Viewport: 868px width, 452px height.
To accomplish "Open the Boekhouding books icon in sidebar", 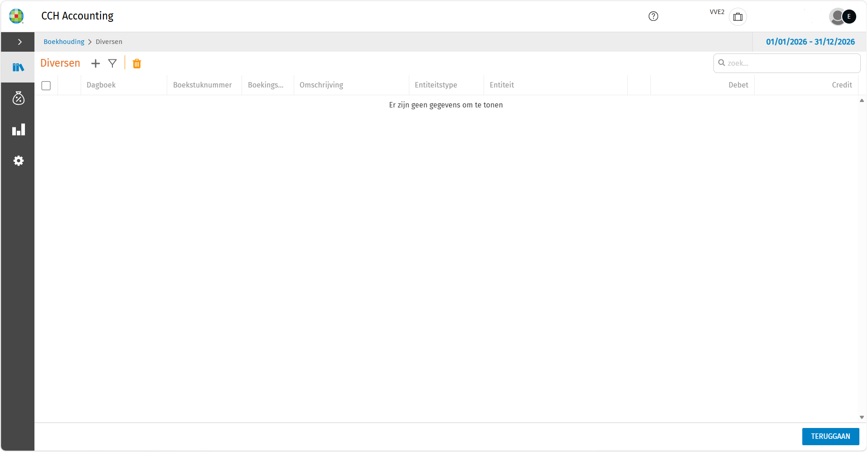I will coord(18,68).
